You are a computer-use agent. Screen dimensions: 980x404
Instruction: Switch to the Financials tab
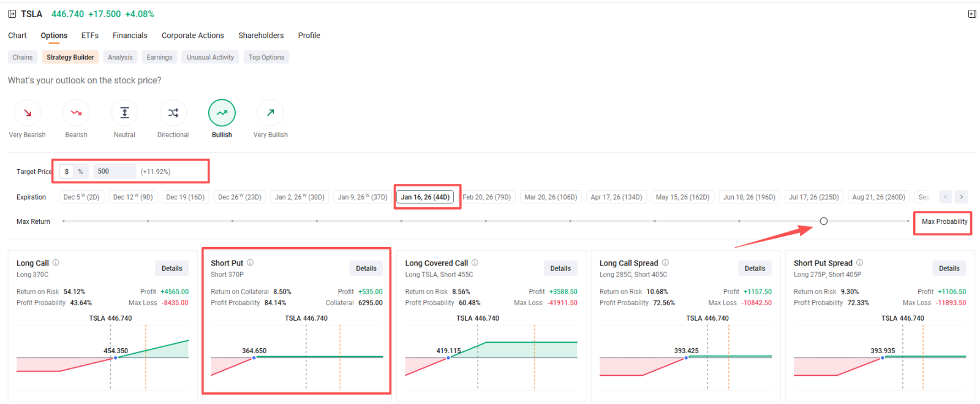pyautogui.click(x=130, y=36)
